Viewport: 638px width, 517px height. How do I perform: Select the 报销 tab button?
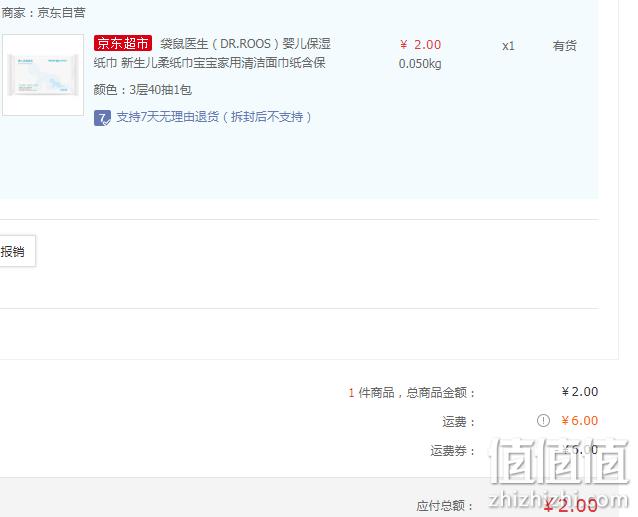coord(15,251)
